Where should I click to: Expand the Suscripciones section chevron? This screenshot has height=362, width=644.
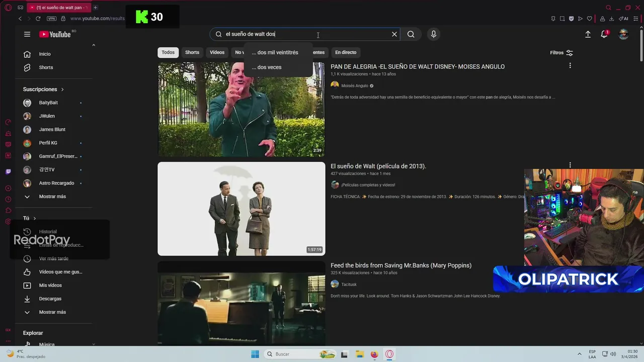[x=62, y=89]
